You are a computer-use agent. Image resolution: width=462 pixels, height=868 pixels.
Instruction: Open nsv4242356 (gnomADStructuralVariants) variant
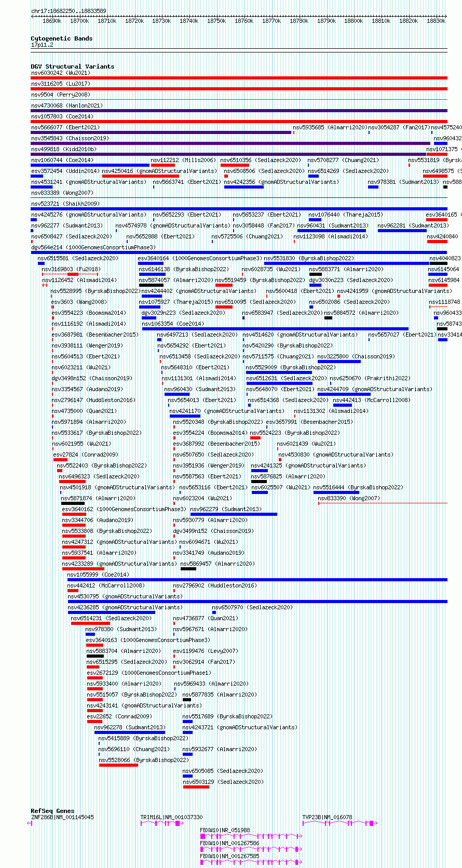(x=281, y=182)
